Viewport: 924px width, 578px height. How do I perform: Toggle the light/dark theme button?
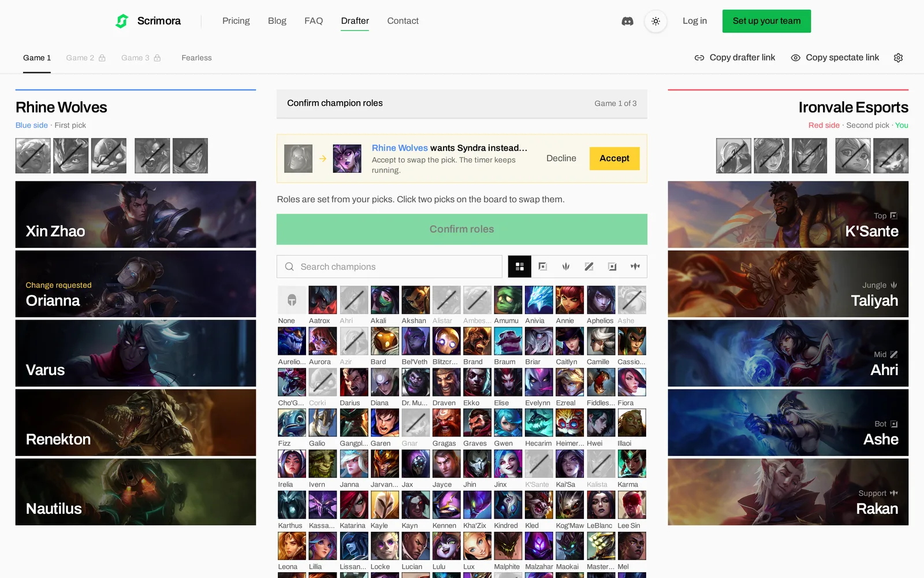coord(655,21)
